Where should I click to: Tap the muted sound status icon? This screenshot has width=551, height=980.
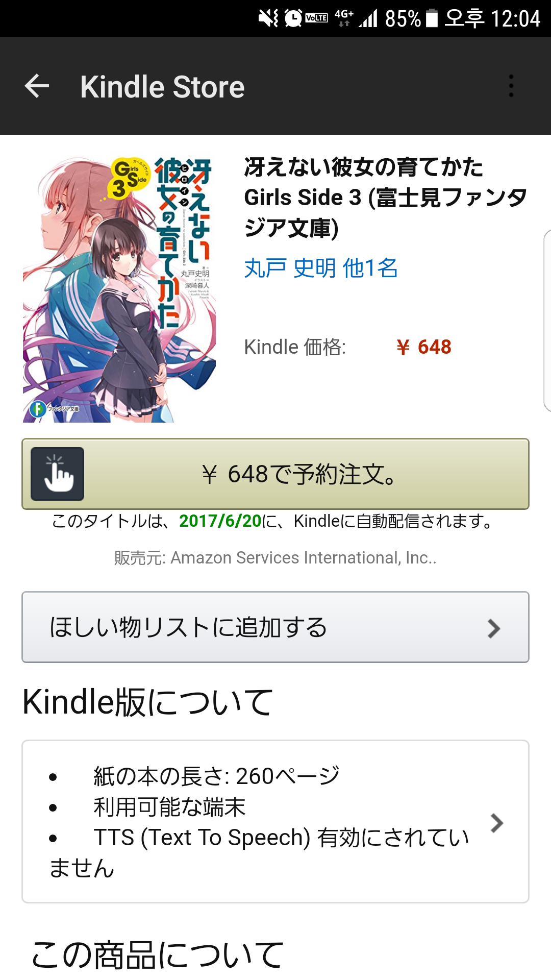[x=268, y=18]
